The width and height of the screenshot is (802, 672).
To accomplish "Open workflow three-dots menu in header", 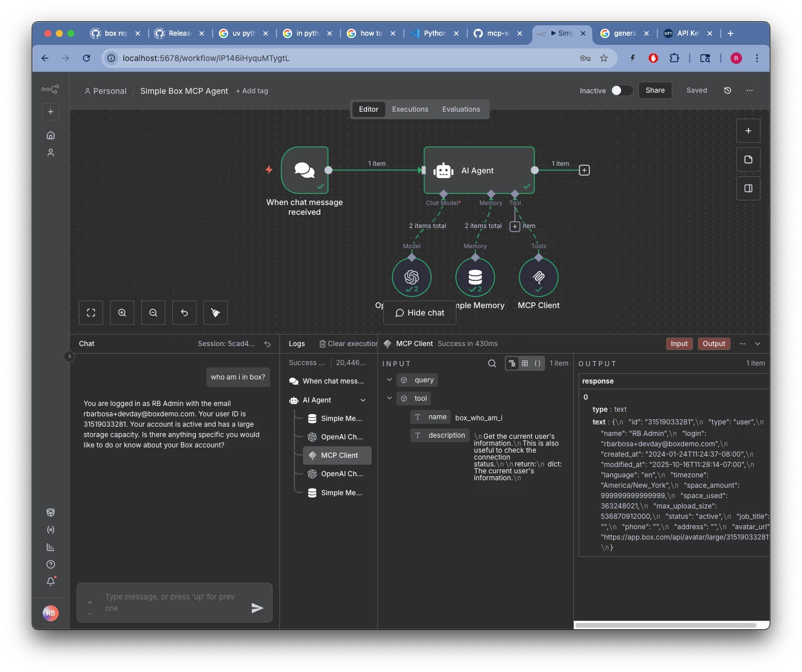I will 750,90.
